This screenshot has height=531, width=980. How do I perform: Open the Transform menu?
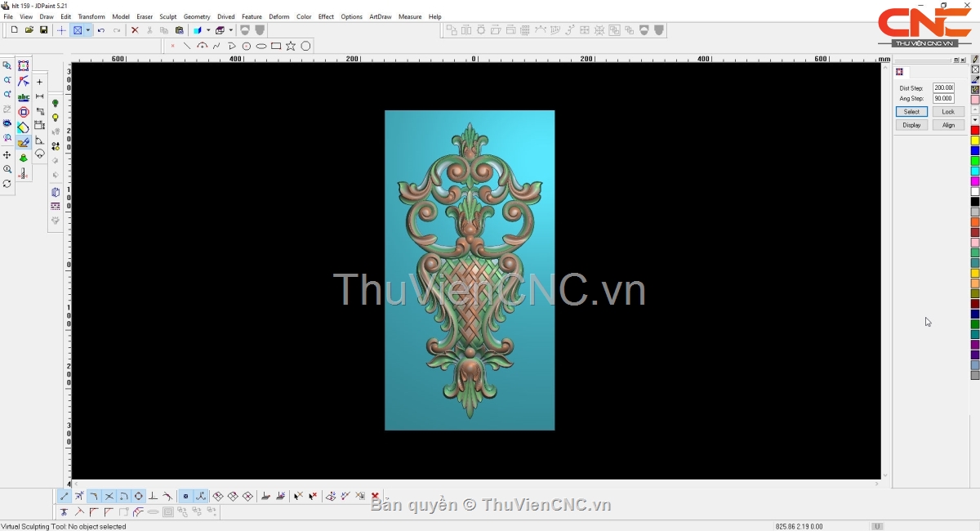[x=91, y=16]
